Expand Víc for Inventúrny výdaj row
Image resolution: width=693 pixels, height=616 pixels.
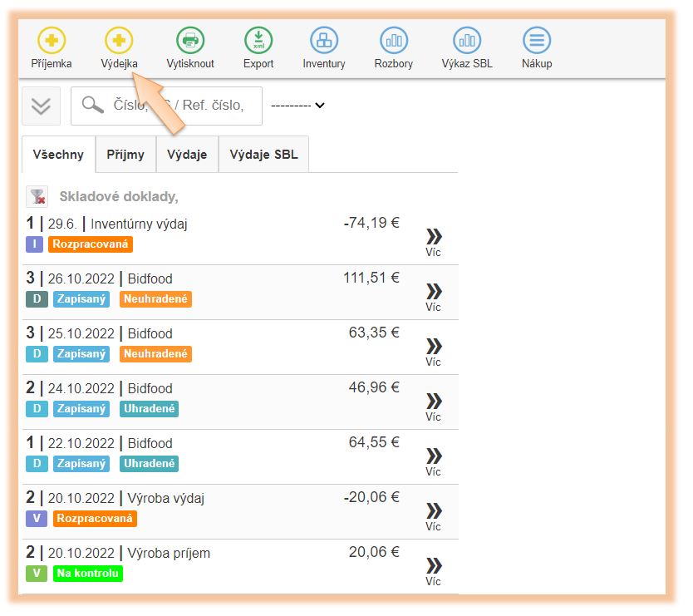click(433, 241)
